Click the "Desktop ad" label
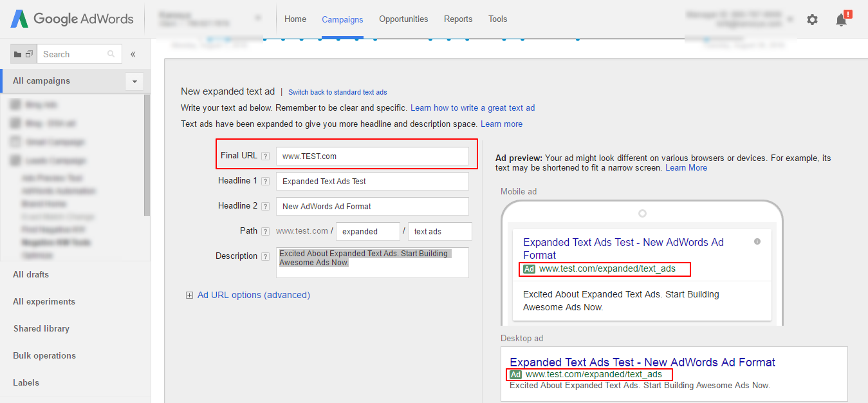Viewport: 868px width, 403px height. point(522,338)
